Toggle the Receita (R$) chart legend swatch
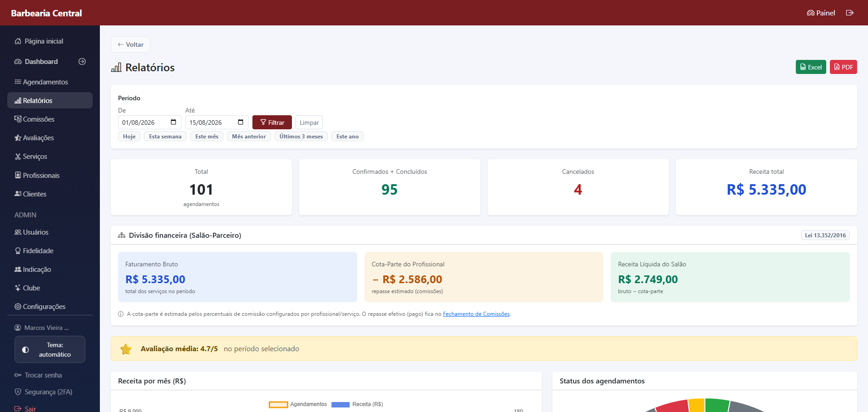Image resolution: width=868 pixels, height=412 pixels. [340, 404]
